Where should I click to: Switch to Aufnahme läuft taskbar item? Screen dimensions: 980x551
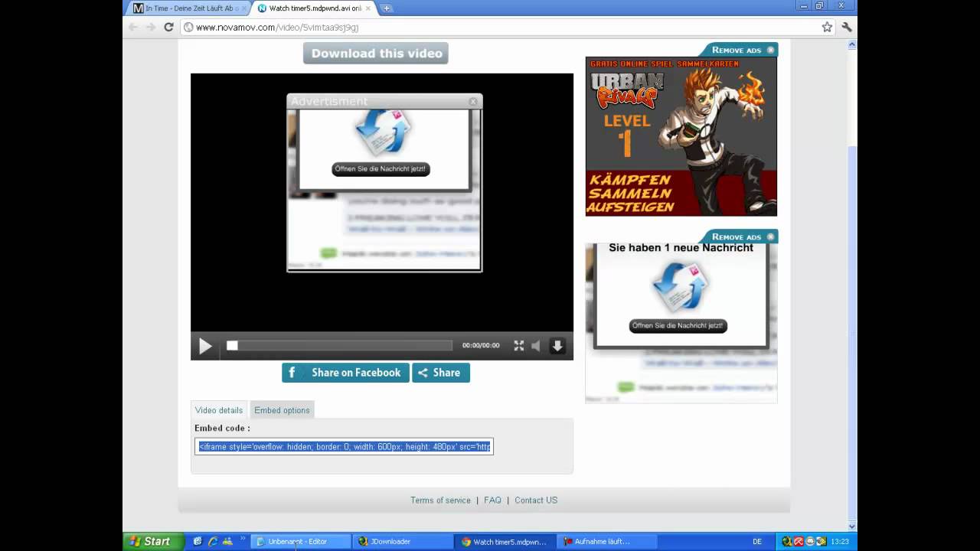[606, 541]
